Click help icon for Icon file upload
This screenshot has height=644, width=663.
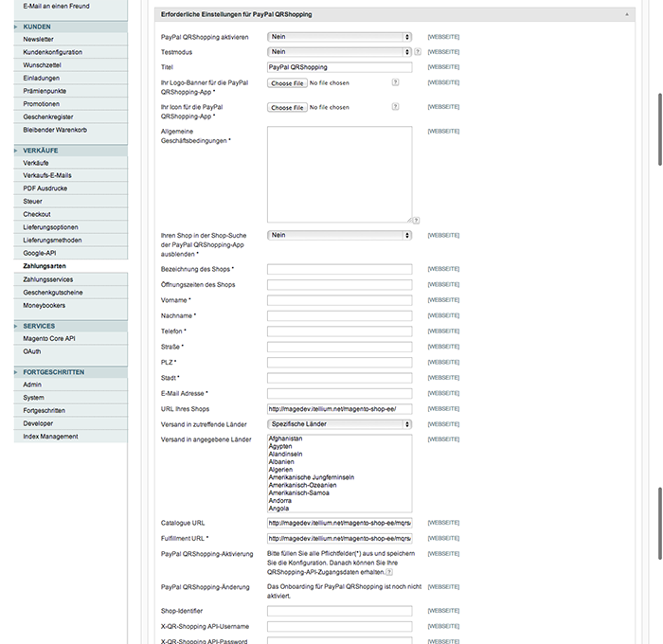(395, 107)
